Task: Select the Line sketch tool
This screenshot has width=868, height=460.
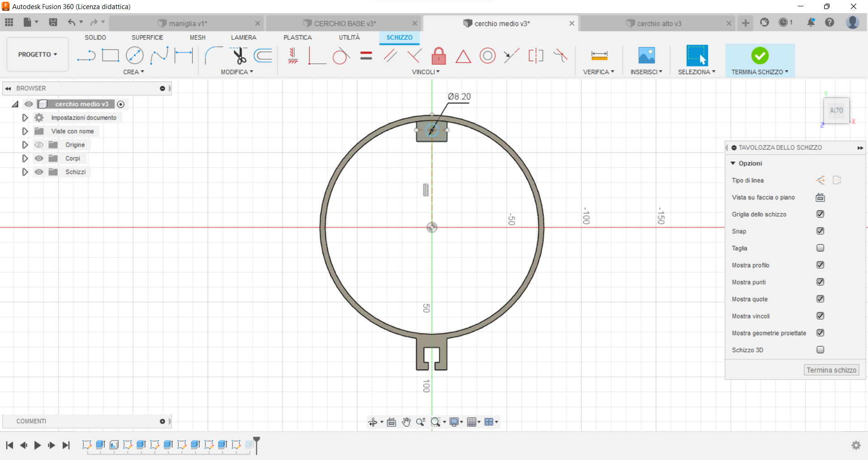Action: pyautogui.click(x=86, y=55)
